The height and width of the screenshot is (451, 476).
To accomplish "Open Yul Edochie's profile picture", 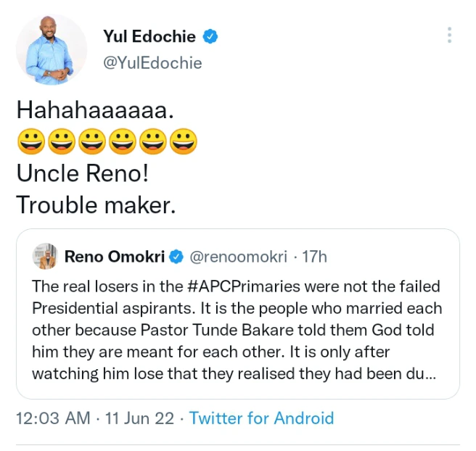I will (52, 49).
